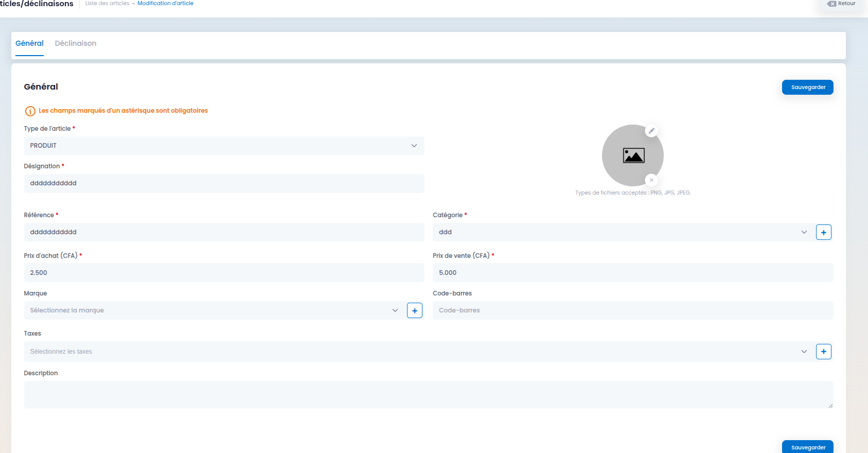Open the Type de l'article dropdown
868x453 pixels.
(x=224, y=146)
